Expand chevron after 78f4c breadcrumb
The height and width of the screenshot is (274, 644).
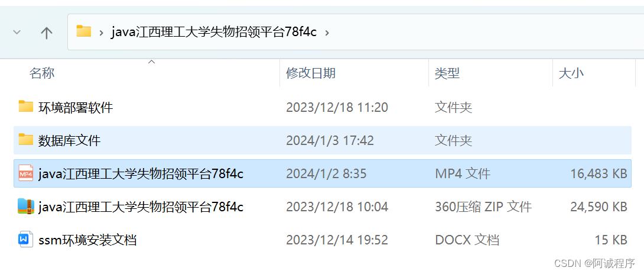coord(327,33)
